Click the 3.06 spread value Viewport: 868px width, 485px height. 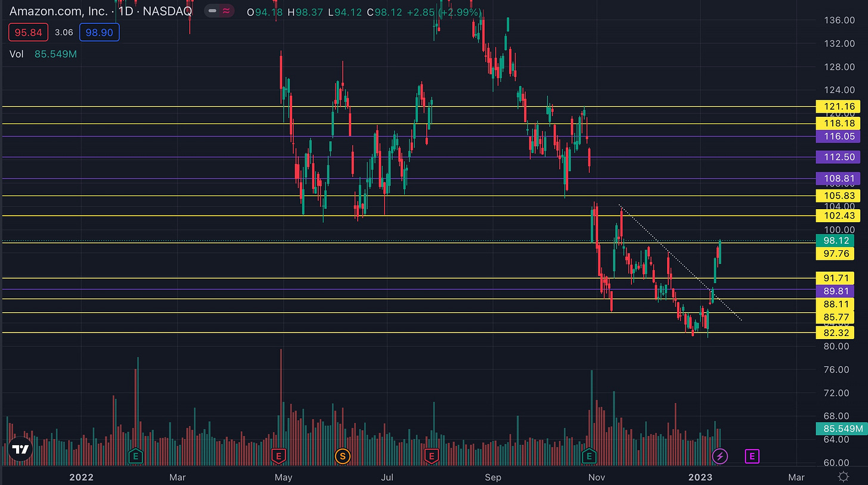tap(63, 32)
